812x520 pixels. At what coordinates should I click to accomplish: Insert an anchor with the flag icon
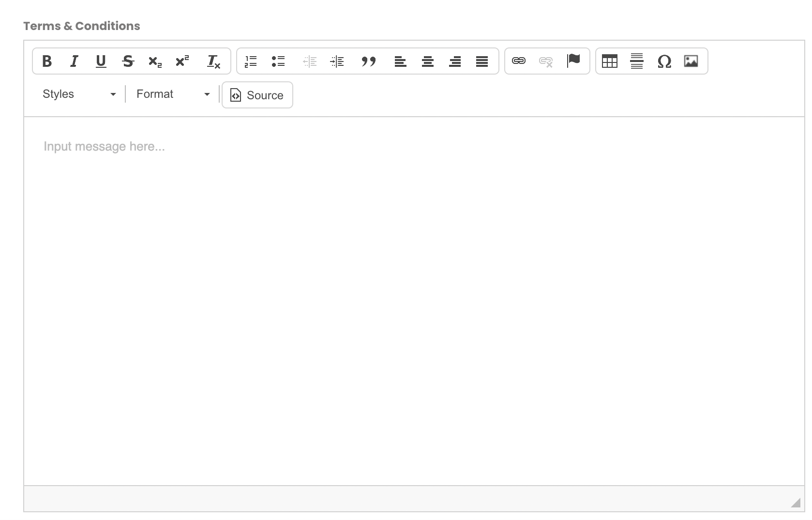[573, 61]
